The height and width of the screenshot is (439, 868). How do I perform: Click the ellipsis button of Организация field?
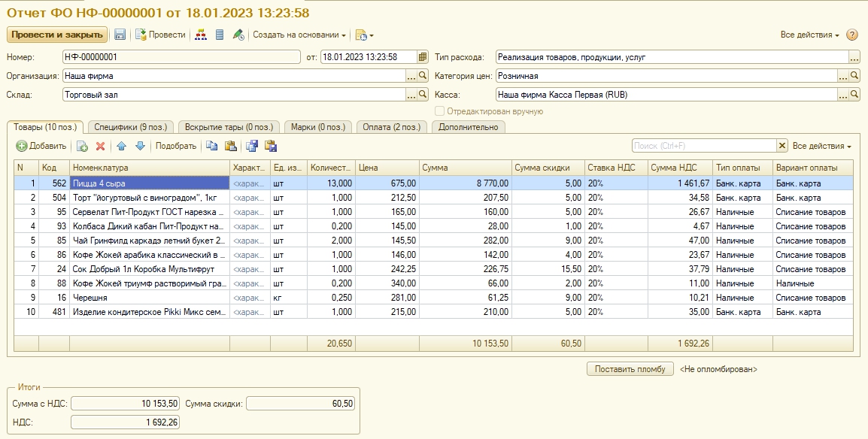pos(411,76)
